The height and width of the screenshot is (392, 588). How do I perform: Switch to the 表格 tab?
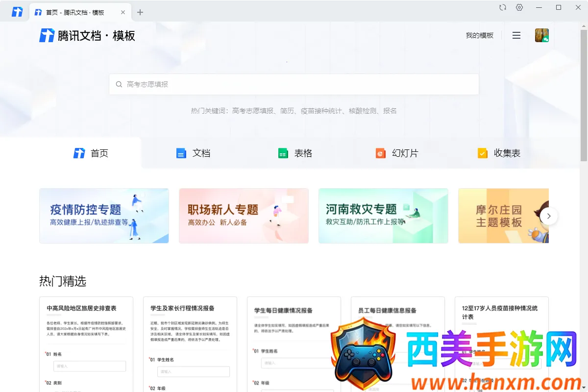(x=295, y=153)
